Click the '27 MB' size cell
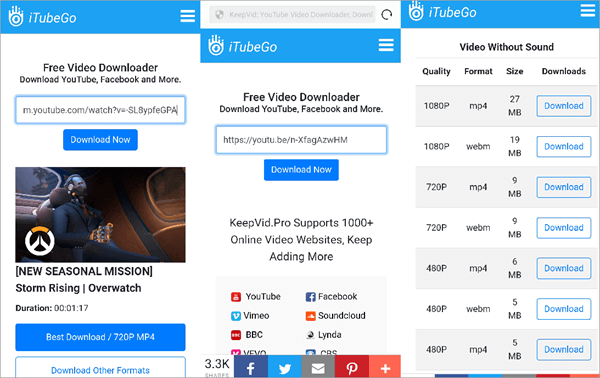Image resolution: width=600 pixels, height=378 pixels. tap(515, 106)
